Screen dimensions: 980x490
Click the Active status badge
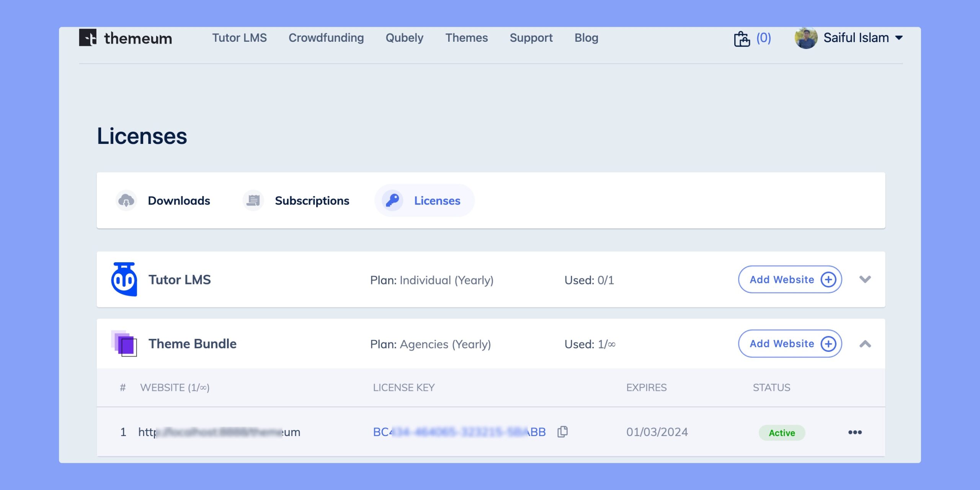tap(782, 433)
